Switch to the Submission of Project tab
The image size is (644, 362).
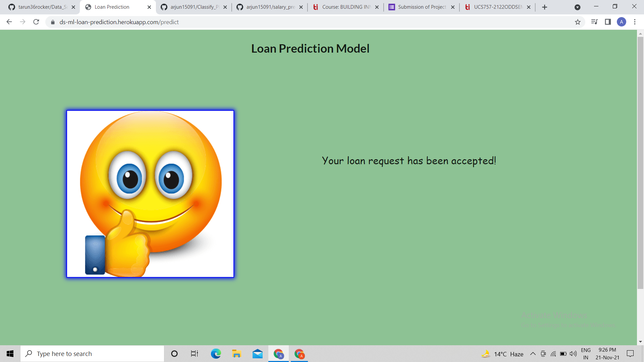(419, 7)
